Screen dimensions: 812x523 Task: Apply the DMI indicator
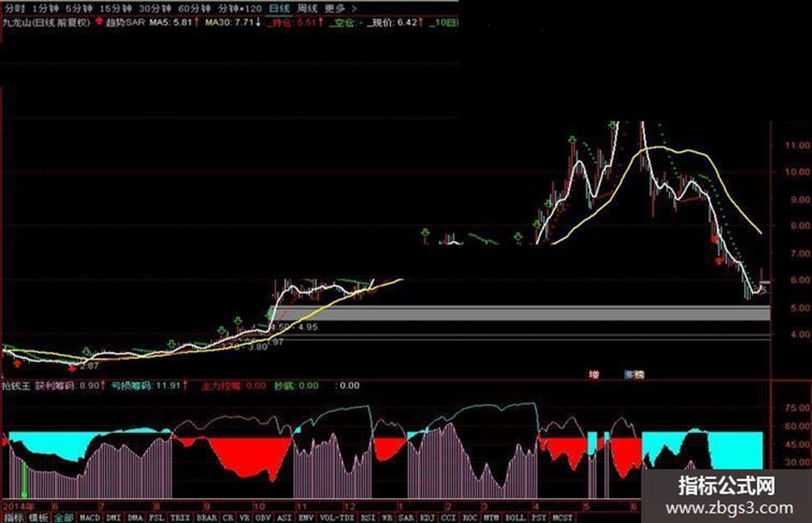click(x=113, y=517)
